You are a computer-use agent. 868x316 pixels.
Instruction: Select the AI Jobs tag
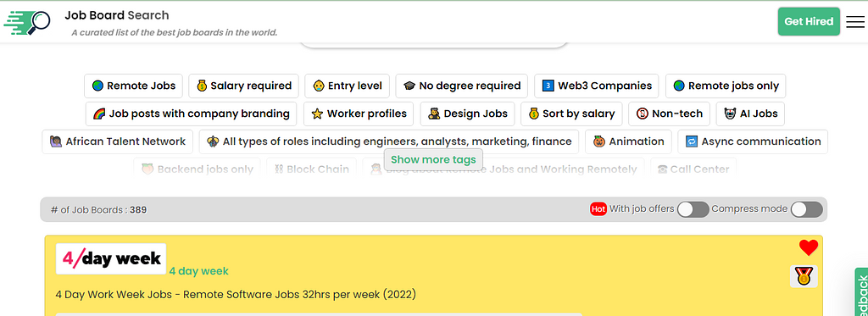point(750,114)
